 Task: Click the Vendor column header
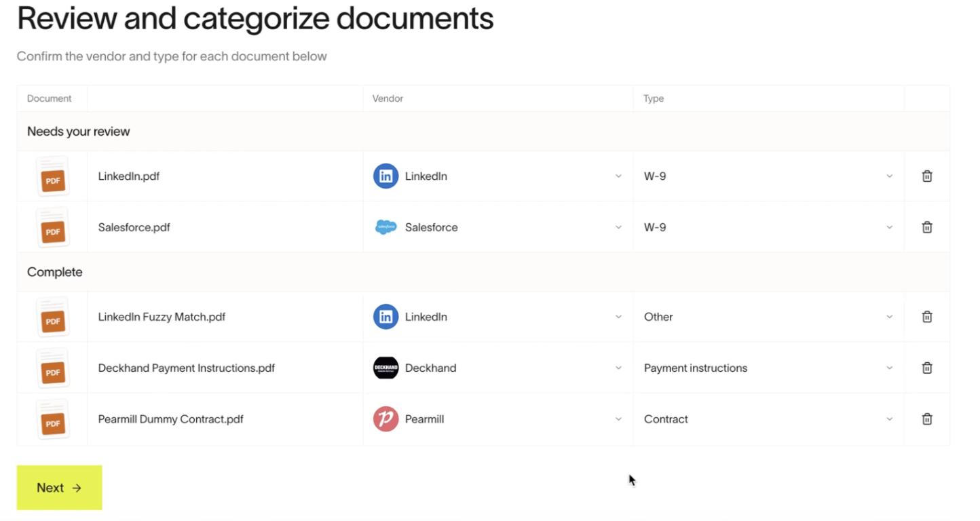[x=388, y=98]
